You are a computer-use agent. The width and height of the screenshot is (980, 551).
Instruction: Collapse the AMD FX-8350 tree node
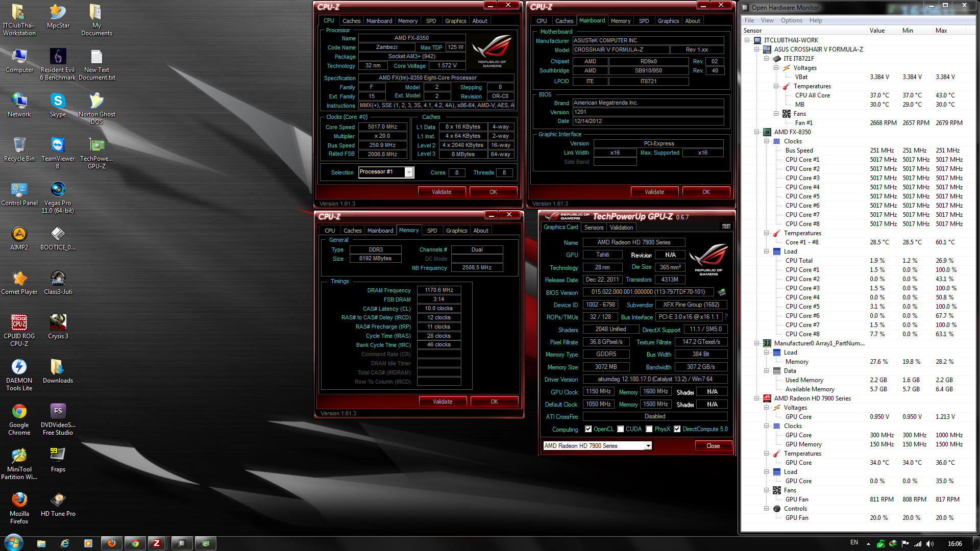[x=757, y=132]
